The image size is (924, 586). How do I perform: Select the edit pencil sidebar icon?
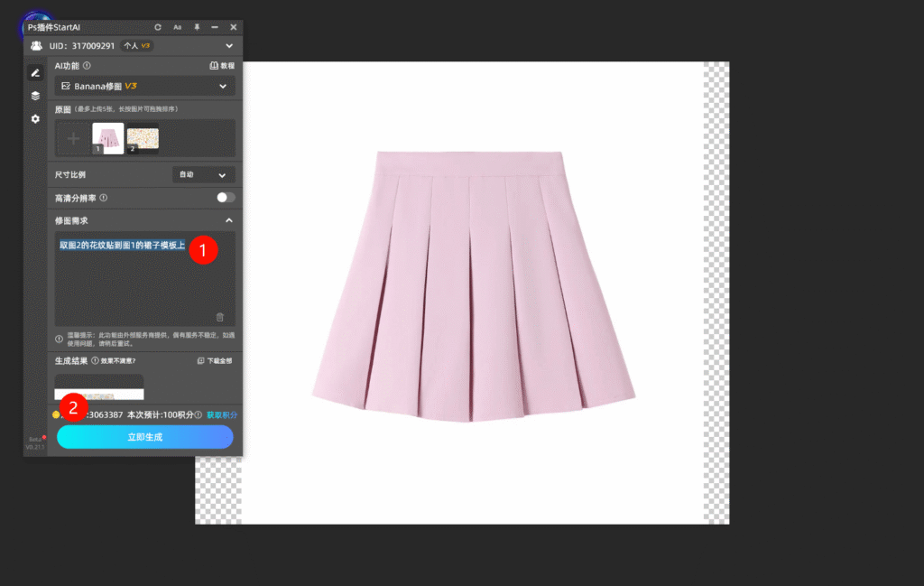[x=35, y=72]
